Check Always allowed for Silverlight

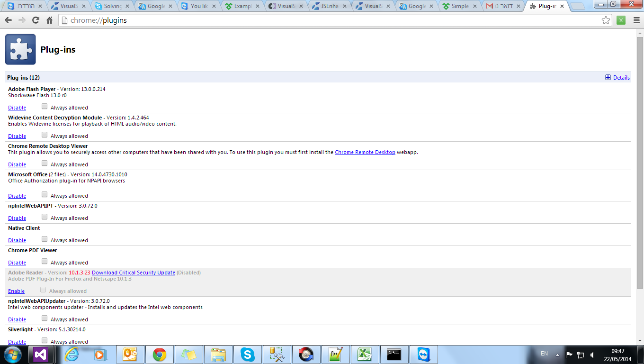click(x=45, y=340)
